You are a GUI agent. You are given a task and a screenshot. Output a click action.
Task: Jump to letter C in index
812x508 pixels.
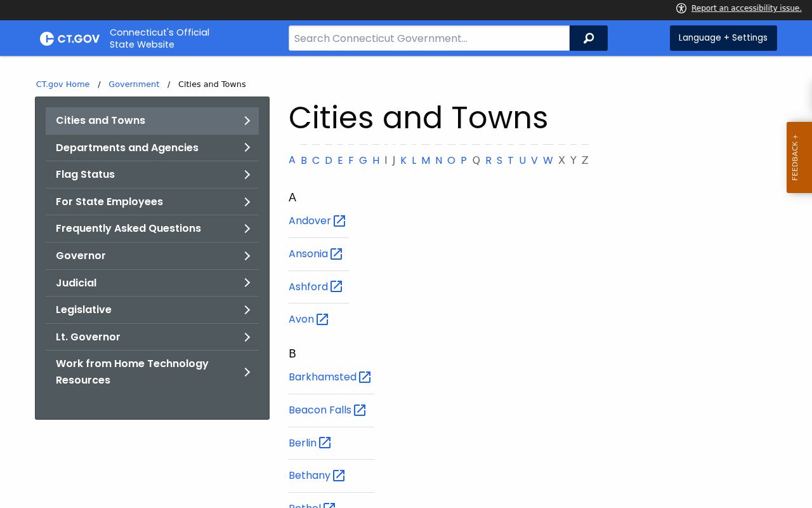pos(316,161)
